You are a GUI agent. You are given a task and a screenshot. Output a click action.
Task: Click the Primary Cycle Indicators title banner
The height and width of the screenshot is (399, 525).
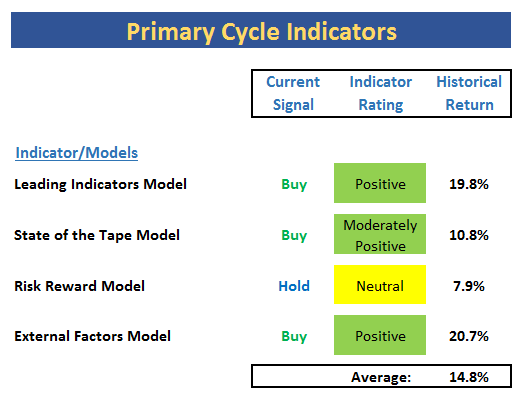[x=261, y=30]
